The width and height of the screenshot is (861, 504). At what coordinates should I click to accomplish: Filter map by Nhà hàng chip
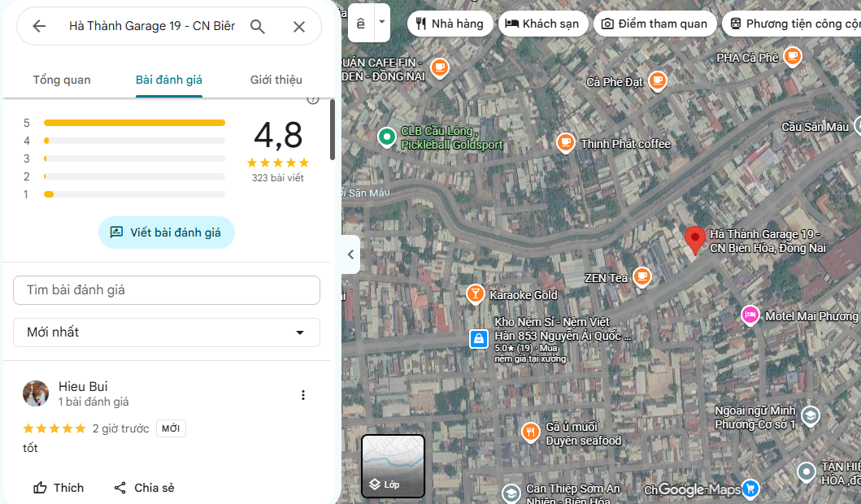pos(450,24)
